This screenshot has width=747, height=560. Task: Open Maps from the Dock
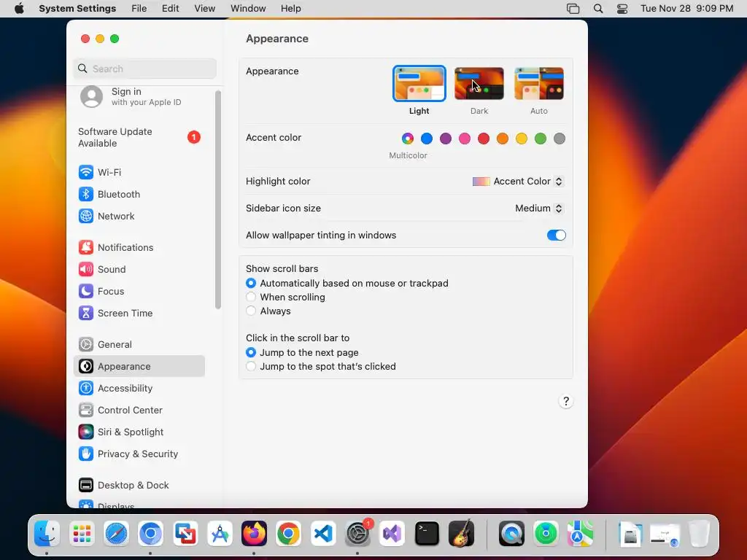pos(580,533)
